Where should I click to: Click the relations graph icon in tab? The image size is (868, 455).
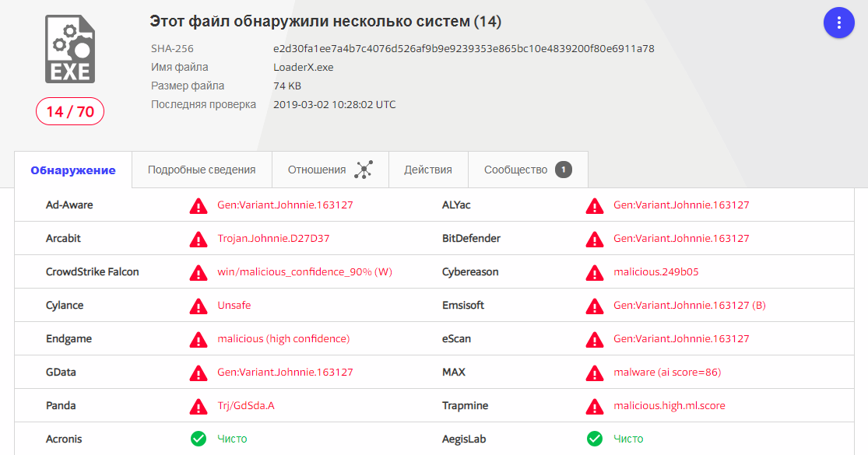pyautogui.click(x=364, y=170)
